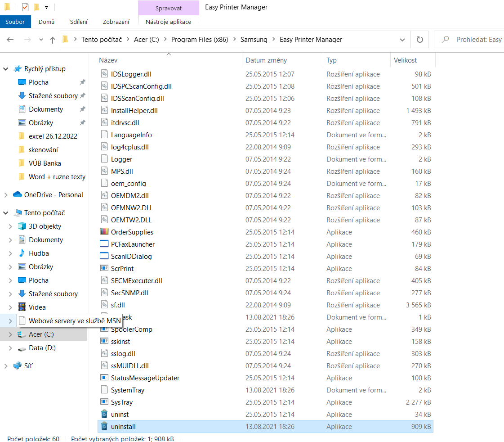Click the Back navigation arrow

point(10,40)
